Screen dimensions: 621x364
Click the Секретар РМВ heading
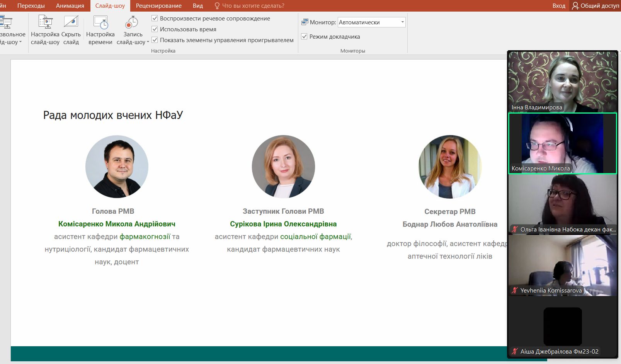coord(450,211)
